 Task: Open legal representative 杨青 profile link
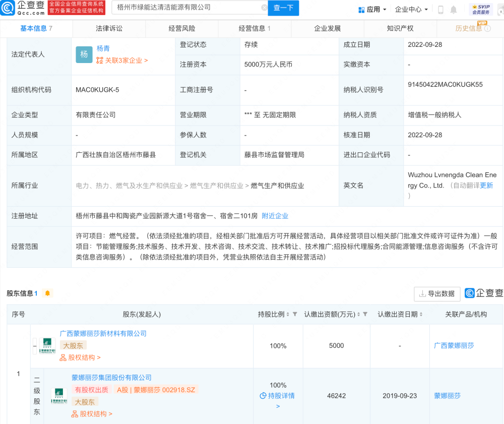pos(103,48)
